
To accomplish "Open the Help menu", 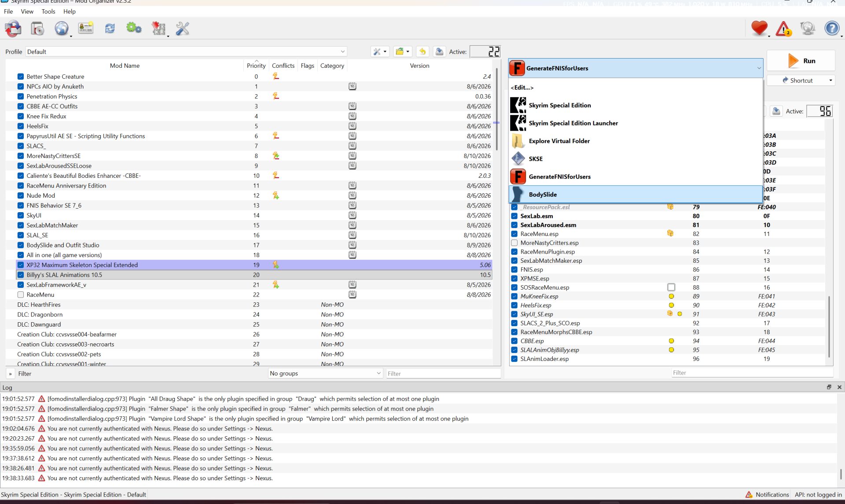I will click(70, 11).
